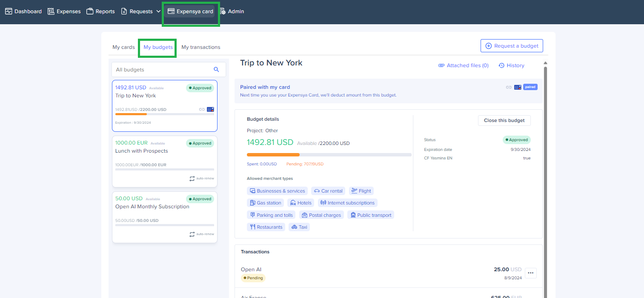Click the orange budget progress bar in details
The width and height of the screenshot is (644, 298).
(x=273, y=155)
